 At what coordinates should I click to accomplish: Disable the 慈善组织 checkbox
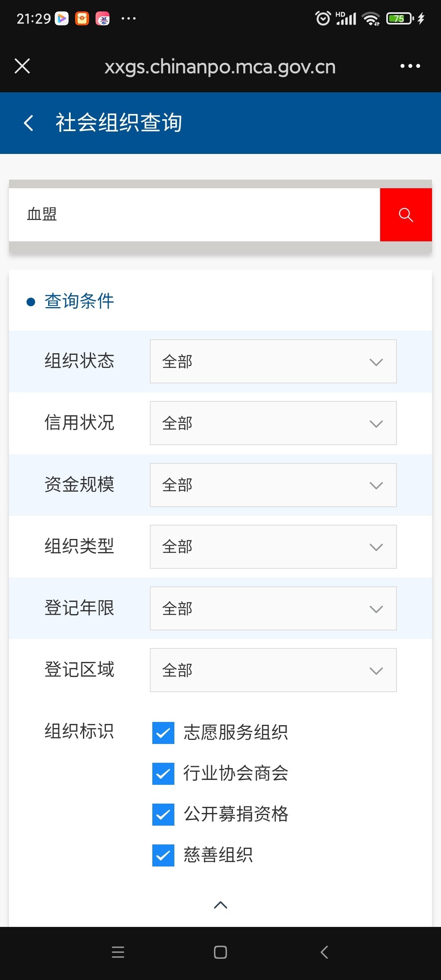[163, 855]
